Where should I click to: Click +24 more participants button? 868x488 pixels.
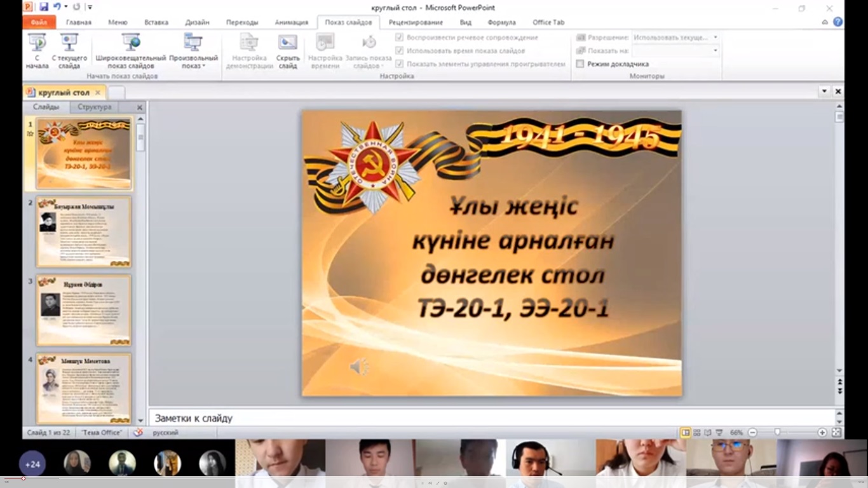click(x=32, y=464)
